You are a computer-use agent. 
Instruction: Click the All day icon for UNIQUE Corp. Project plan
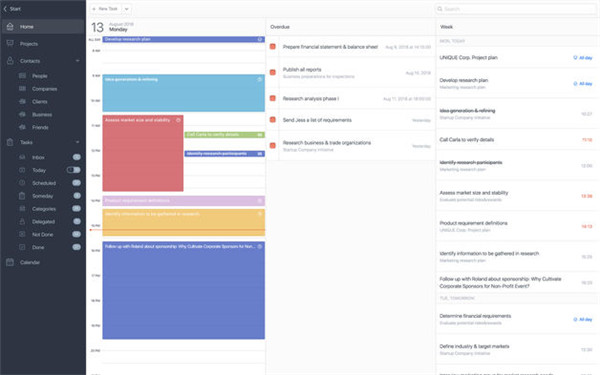[x=575, y=58]
